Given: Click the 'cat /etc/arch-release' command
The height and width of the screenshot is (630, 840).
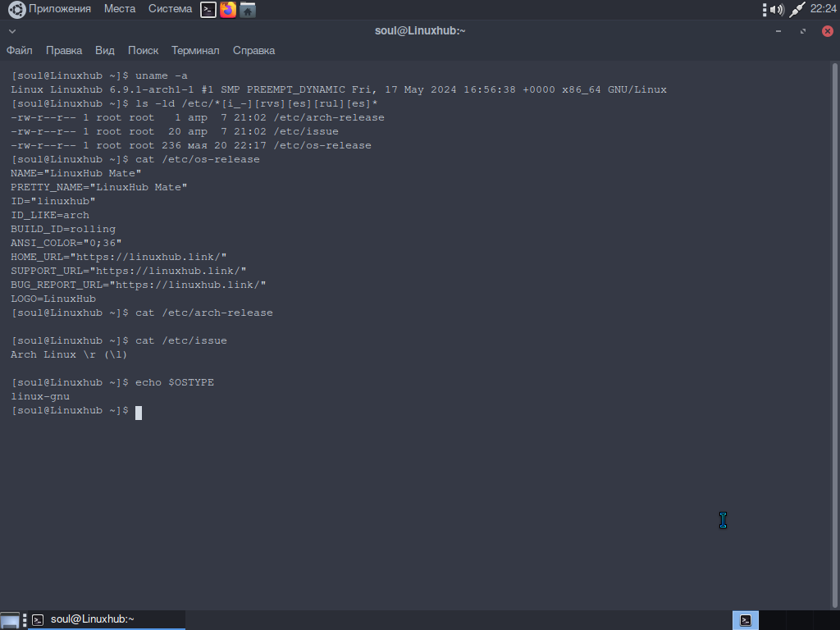Looking at the screenshot, I should tap(204, 313).
